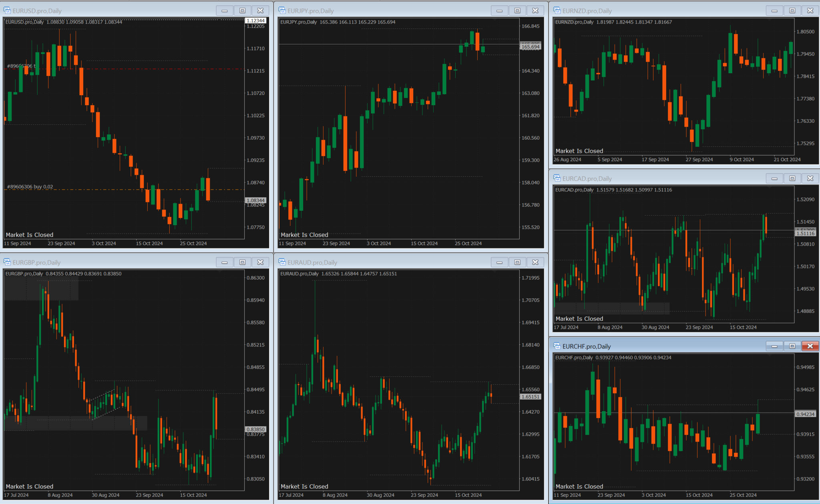Image resolution: width=820 pixels, height=504 pixels.
Task: Close the EURCHF.pro chart with red X
Action: (810, 346)
